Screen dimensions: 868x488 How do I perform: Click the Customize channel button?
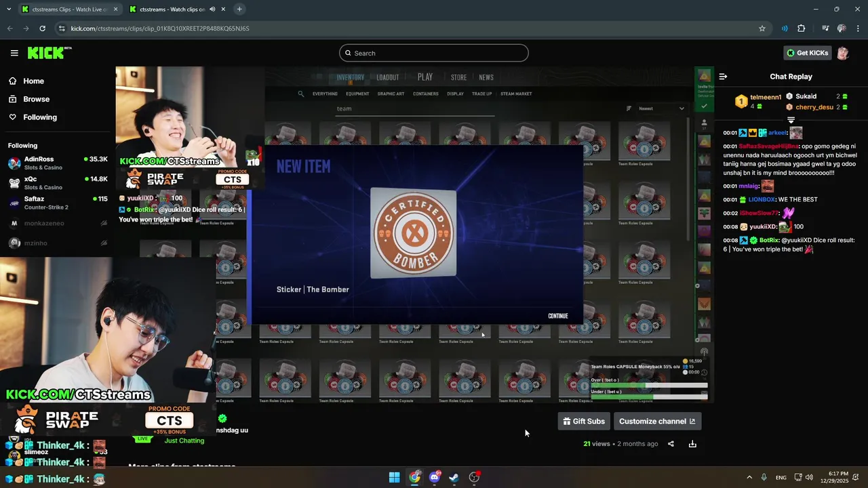[657, 421]
